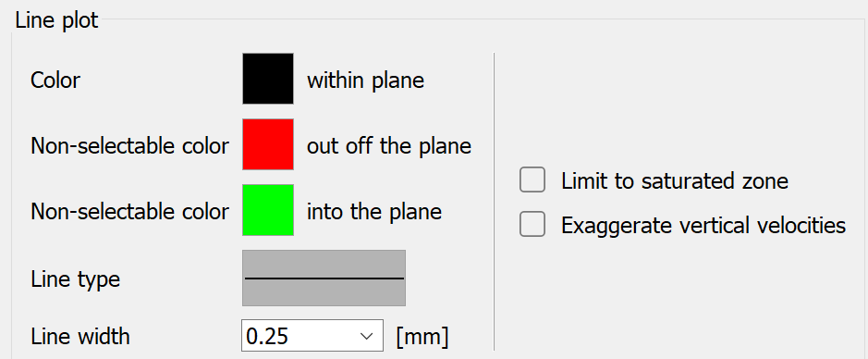
Task: Enable the Limit to saturated zone checkbox
Action: 532,180
